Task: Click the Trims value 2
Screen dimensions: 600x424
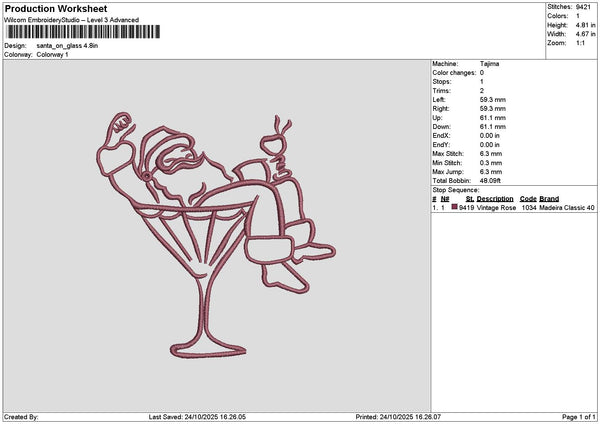Action: 482,91
